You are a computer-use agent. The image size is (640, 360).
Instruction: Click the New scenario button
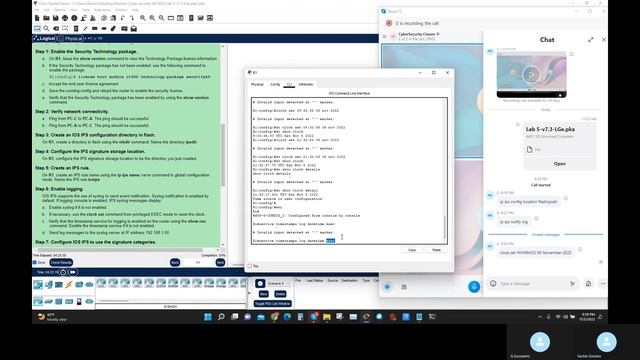click(x=263, y=294)
